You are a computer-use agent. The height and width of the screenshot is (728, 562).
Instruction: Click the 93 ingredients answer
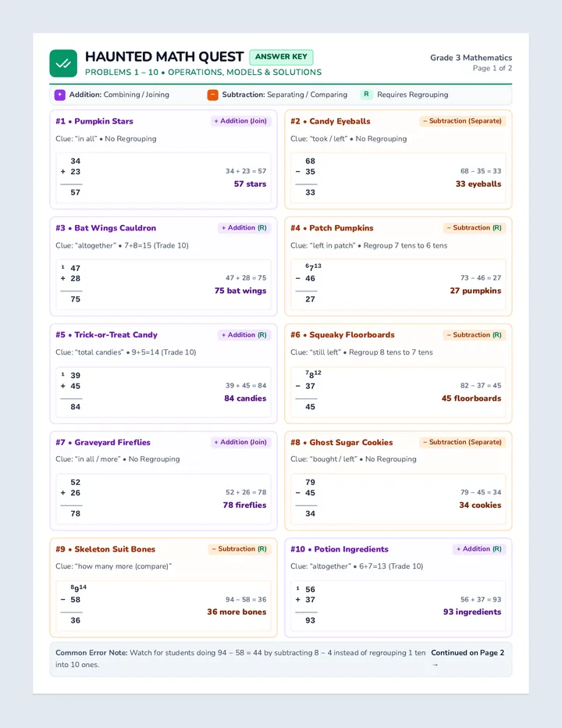[472, 612]
